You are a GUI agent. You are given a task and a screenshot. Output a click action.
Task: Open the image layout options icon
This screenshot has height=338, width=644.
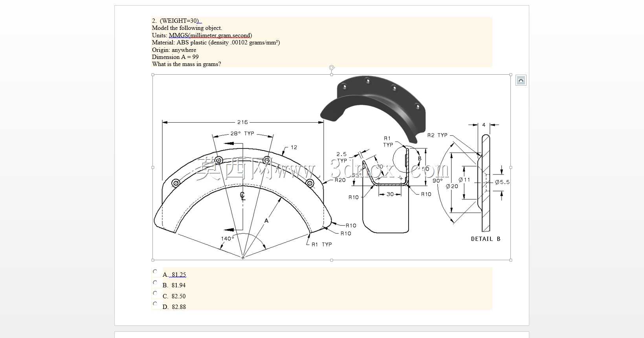[521, 80]
